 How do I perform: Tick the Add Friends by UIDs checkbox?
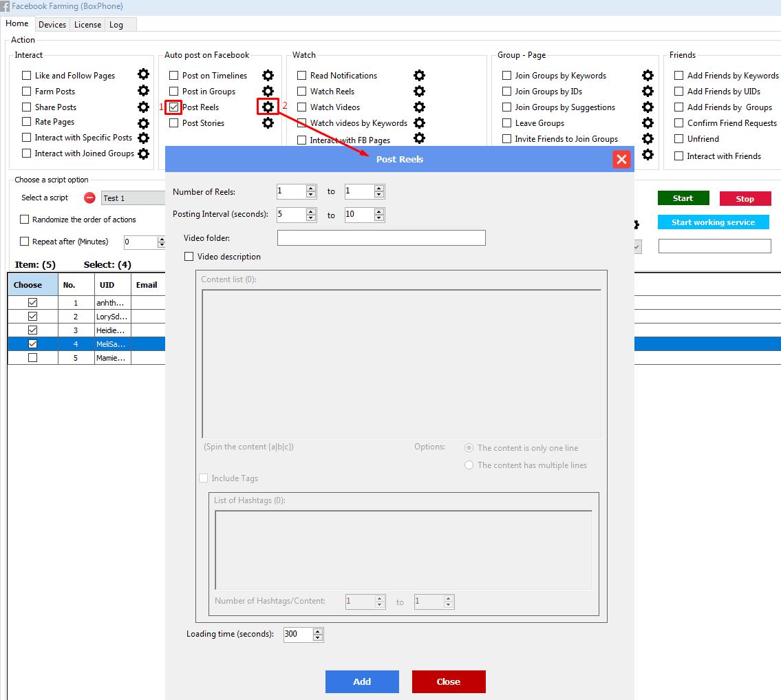coord(679,91)
